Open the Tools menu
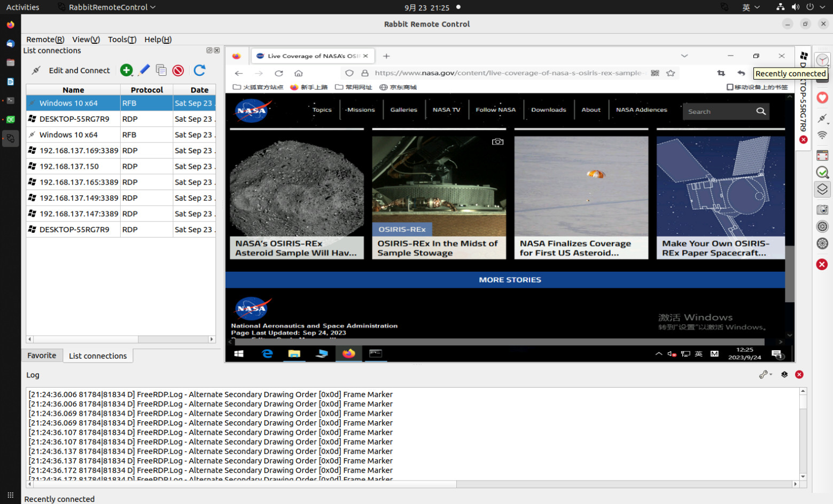 point(122,40)
